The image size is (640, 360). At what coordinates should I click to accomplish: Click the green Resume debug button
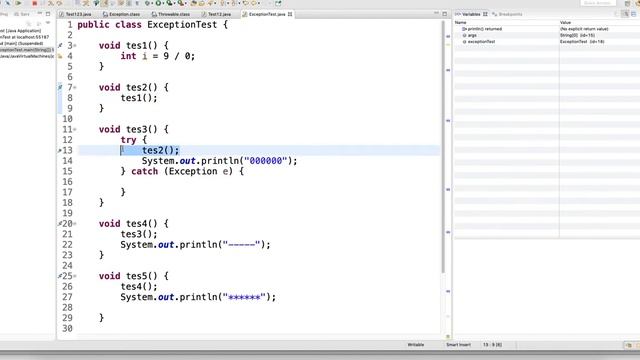pyautogui.click(x=18, y=3)
